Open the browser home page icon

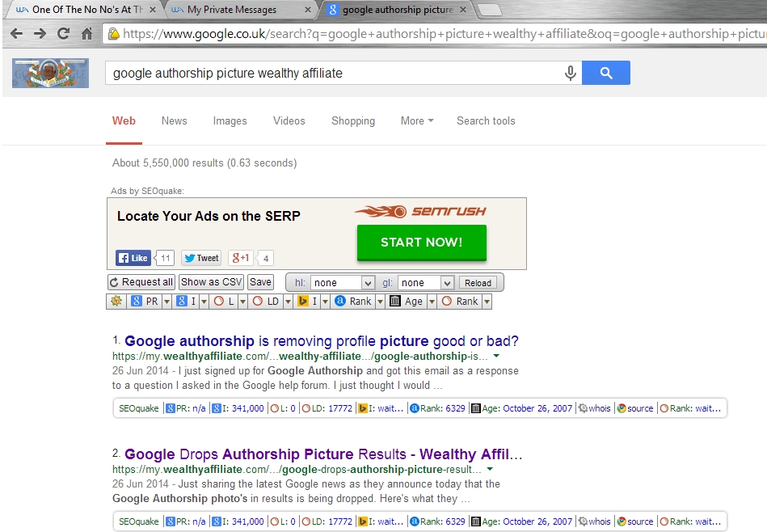point(86,34)
